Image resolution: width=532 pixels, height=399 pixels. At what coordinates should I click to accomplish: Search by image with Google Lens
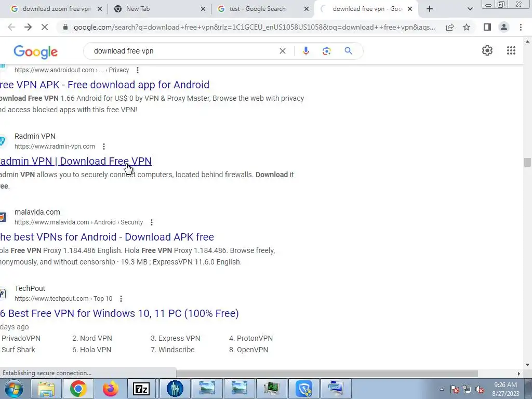tap(326, 51)
